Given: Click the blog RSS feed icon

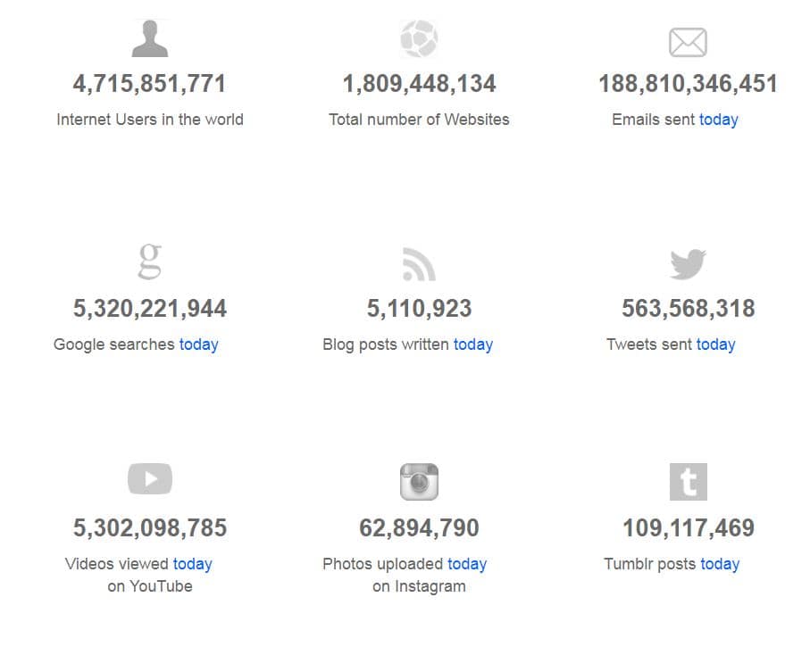Looking at the screenshot, I should (x=419, y=264).
